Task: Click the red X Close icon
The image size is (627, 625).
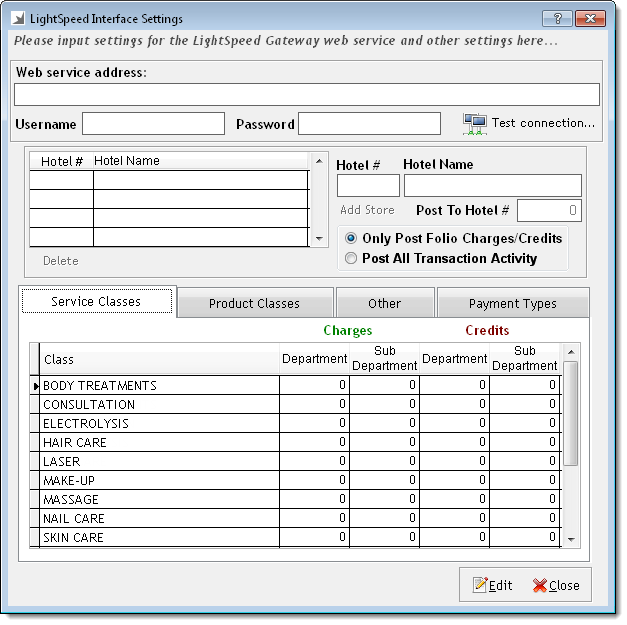Action: [x=540, y=585]
